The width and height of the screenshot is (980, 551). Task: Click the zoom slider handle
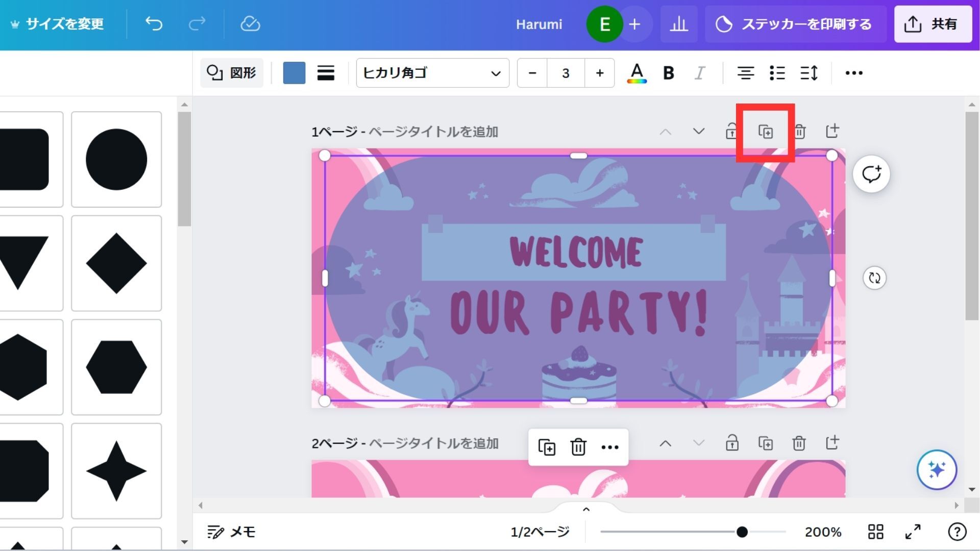(742, 532)
